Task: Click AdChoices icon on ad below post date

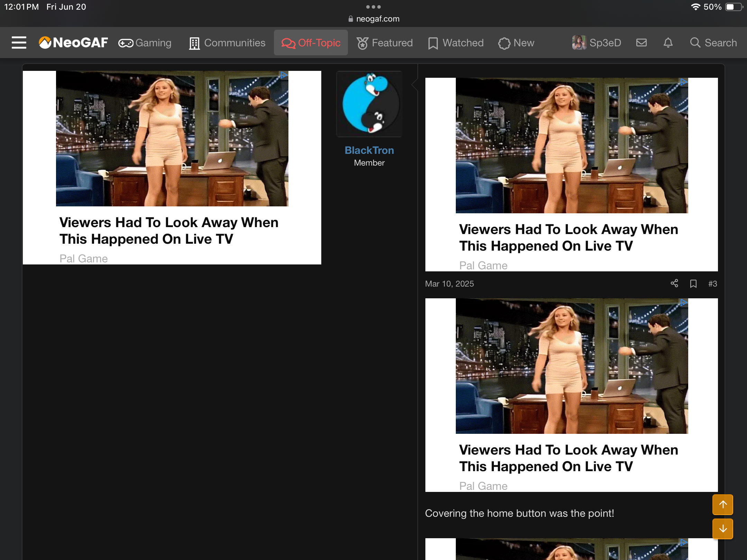Action: [683, 302]
